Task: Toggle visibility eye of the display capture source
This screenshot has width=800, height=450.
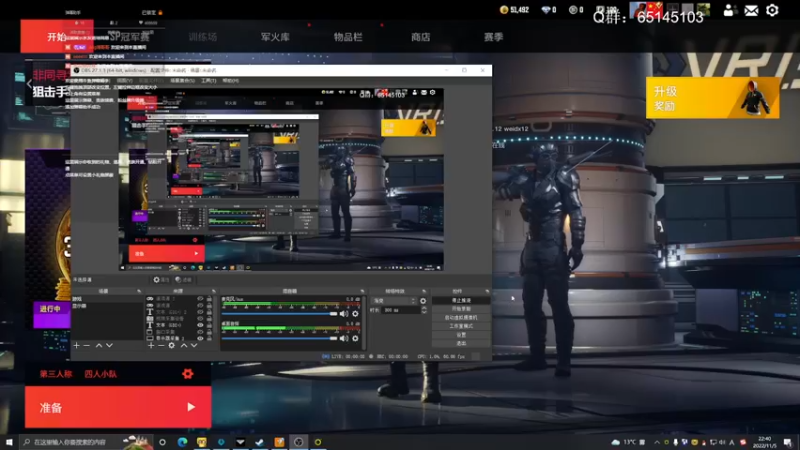Action: [x=200, y=338]
